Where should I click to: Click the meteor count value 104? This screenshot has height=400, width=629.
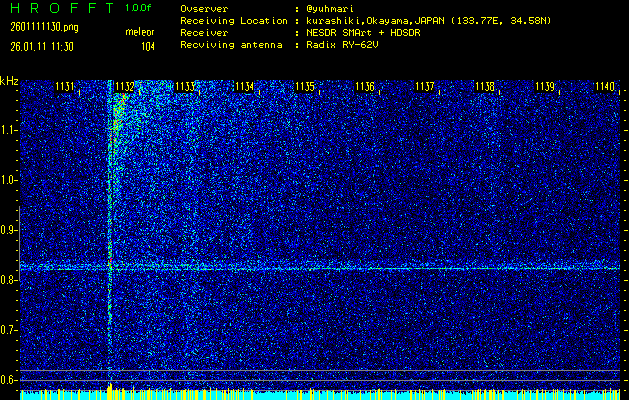tap(148, 46)
